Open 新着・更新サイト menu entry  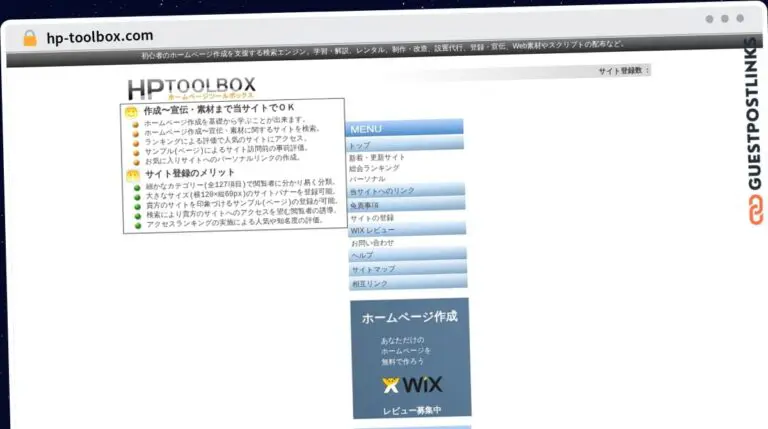pyautogui.click(x=377, y=157)
